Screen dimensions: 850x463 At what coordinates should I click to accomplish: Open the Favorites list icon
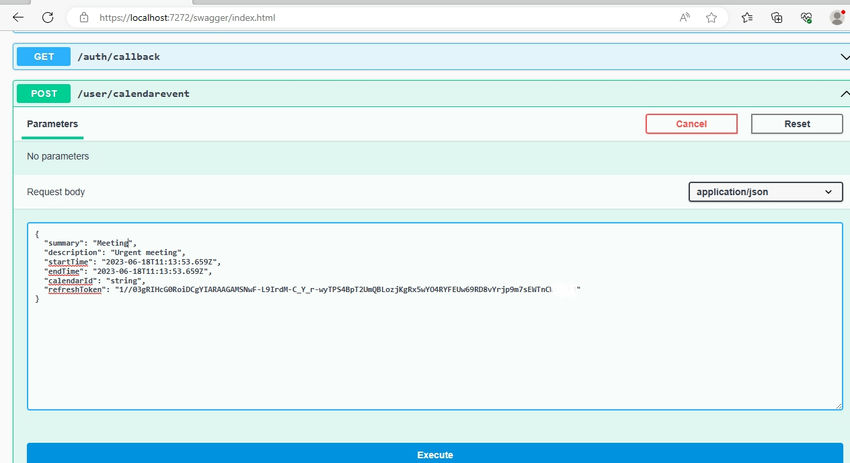tap(747, 18)
